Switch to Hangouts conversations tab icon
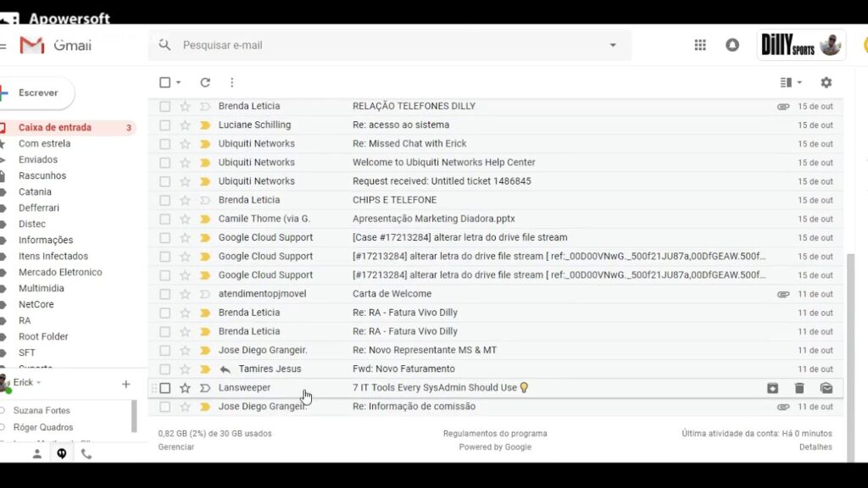Screen dimensions: 868x488 61,454
